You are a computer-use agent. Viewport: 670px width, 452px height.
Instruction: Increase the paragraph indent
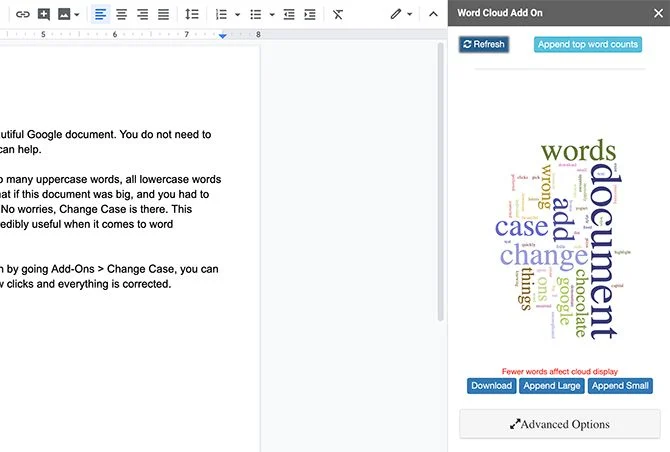pyautogui.click(x=310, y=15)
